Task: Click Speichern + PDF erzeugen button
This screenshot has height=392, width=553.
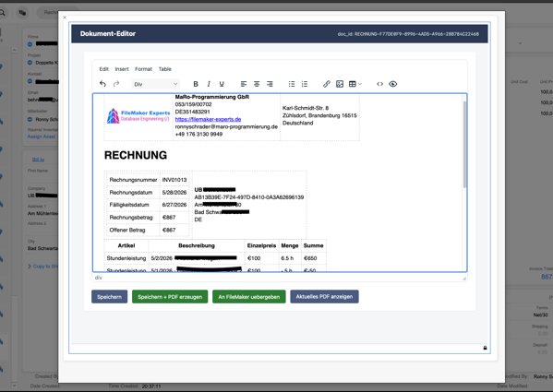Action: 170,297
